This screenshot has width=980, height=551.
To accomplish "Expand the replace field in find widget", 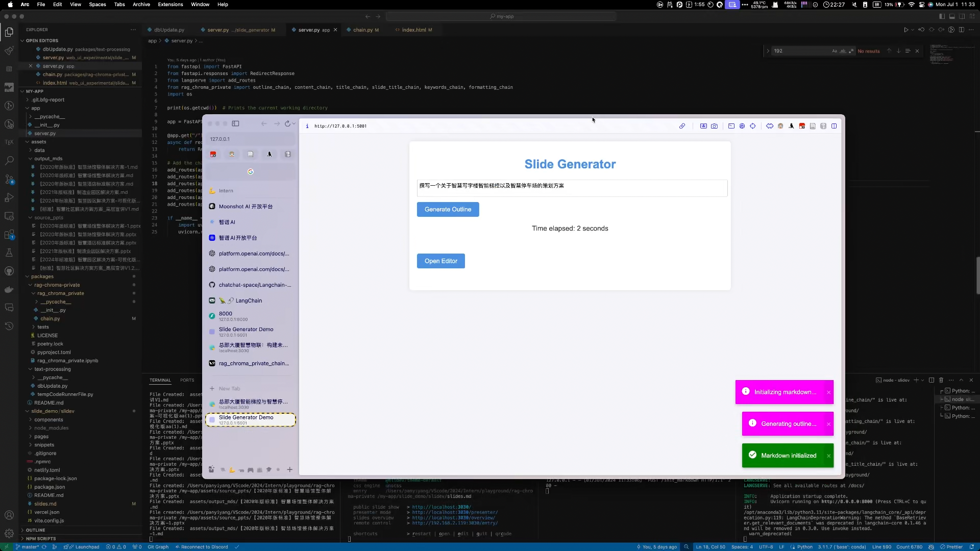I will click(x=768, y=51).
